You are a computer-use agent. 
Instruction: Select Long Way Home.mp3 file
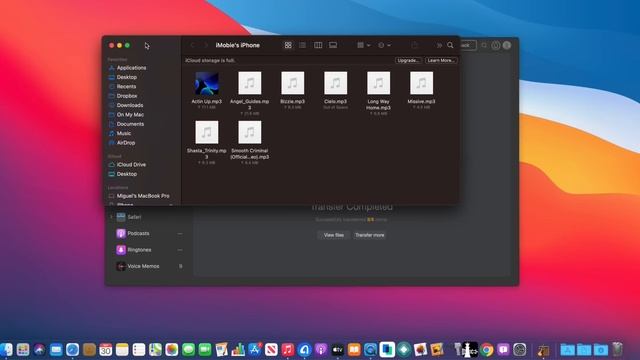click(x=378, y=83)
